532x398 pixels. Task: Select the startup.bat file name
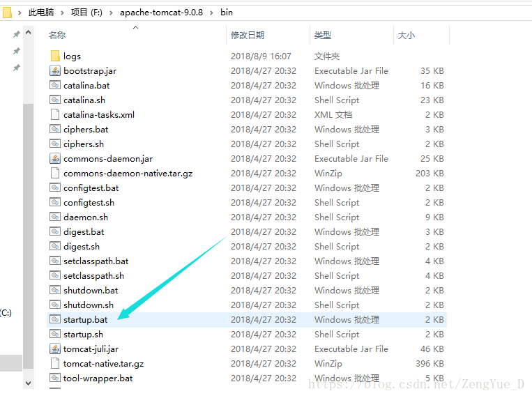(x=86, y=320)
